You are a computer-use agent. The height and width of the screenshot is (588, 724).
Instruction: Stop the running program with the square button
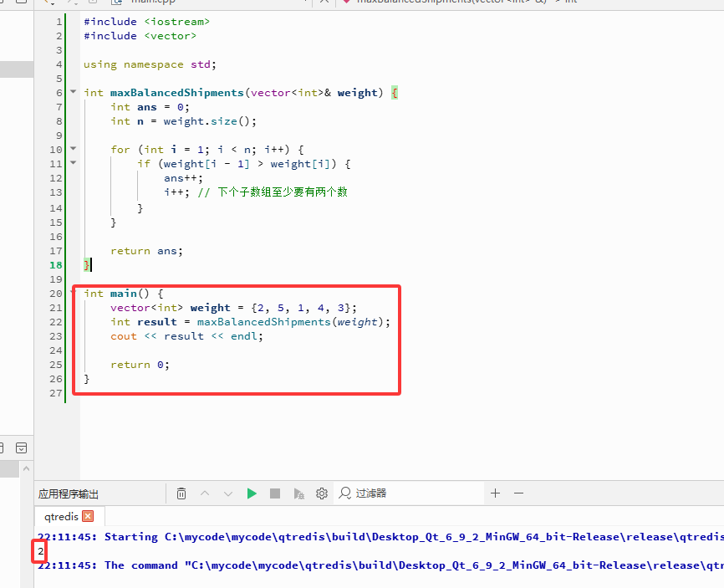coord(275,493)
